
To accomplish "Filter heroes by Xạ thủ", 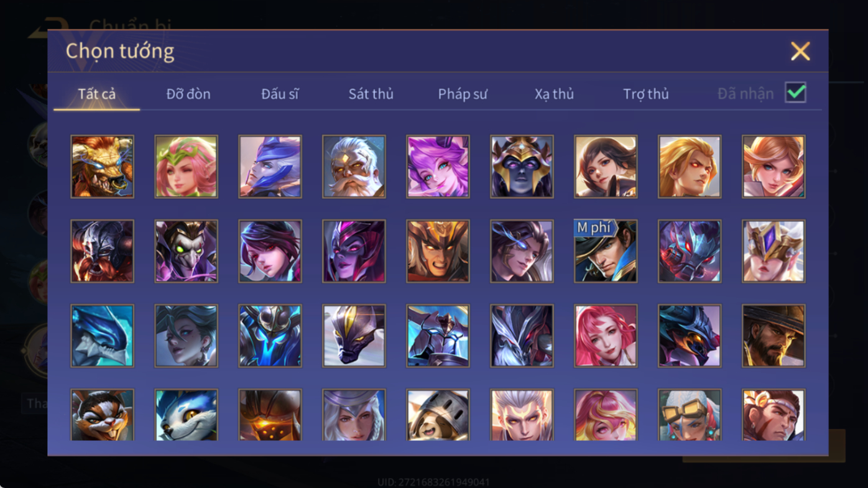I will coord(554,94).
